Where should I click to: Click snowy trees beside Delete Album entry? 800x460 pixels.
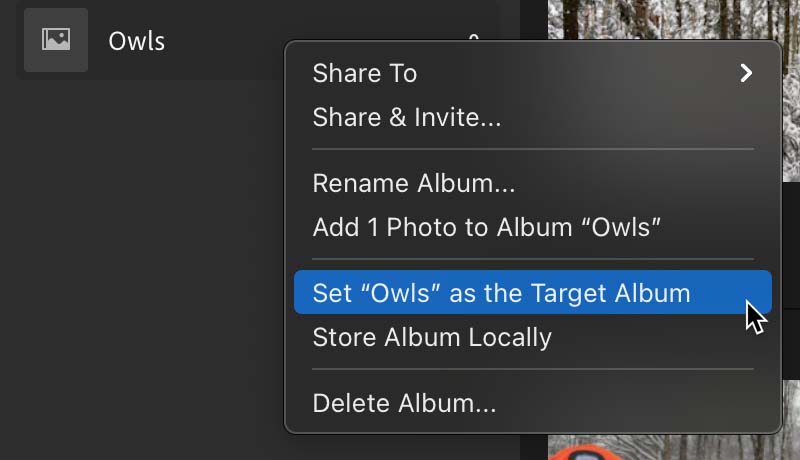[791, 407]
